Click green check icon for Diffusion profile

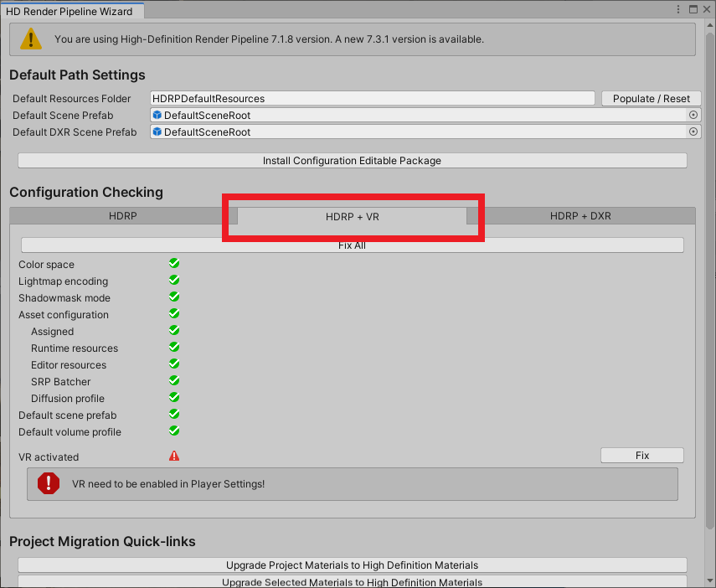click(174, 398)
